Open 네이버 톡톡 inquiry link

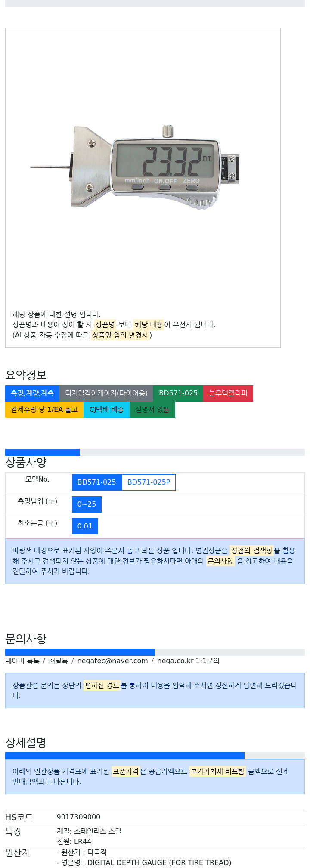[x=22, y=661]
